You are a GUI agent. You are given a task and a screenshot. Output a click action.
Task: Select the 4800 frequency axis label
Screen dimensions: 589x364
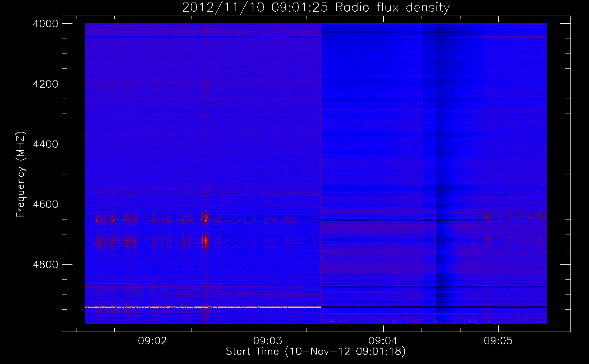[x=46, y=264]
